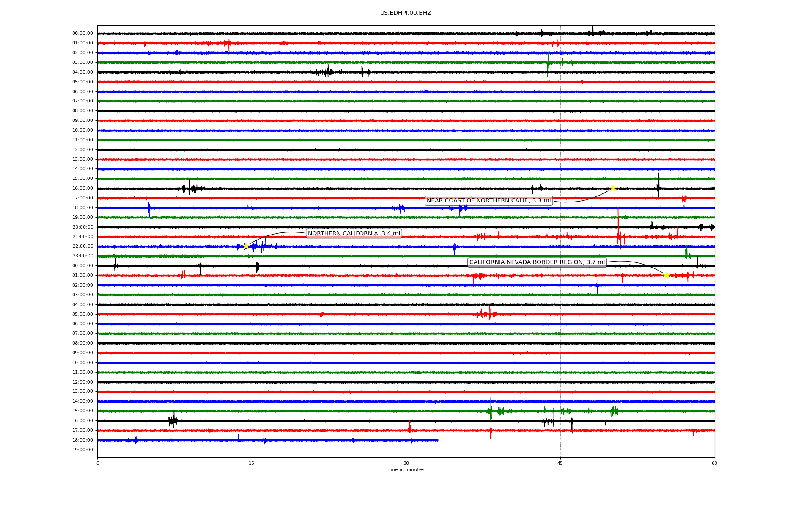
Task: Click the 22:00:00 row time label
Action: 82,246
